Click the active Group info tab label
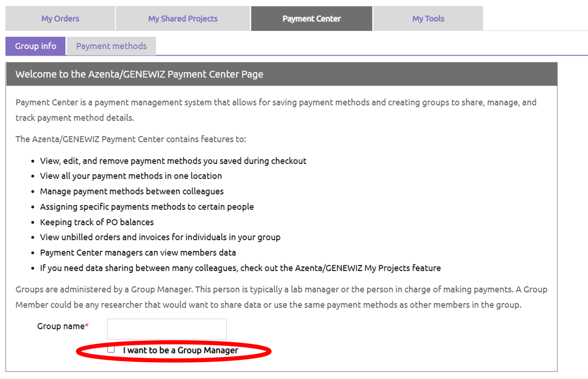 tap(35, 46)
